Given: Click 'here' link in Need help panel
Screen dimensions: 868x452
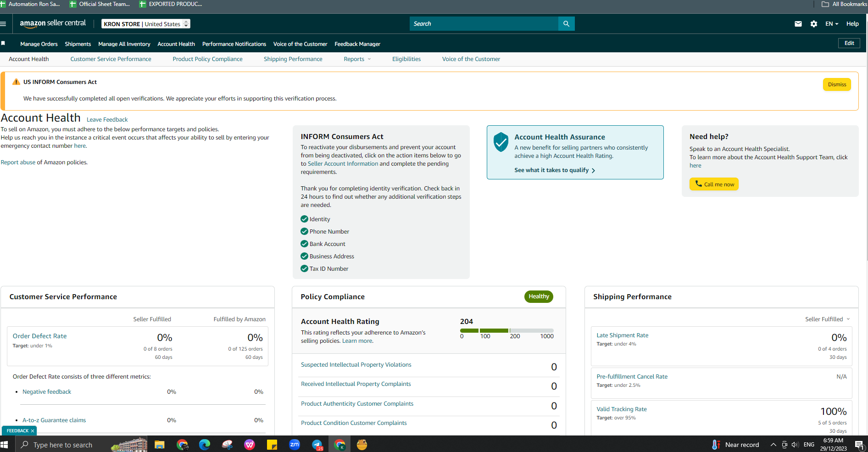Looking at the screenshot, I should [695, 166].
